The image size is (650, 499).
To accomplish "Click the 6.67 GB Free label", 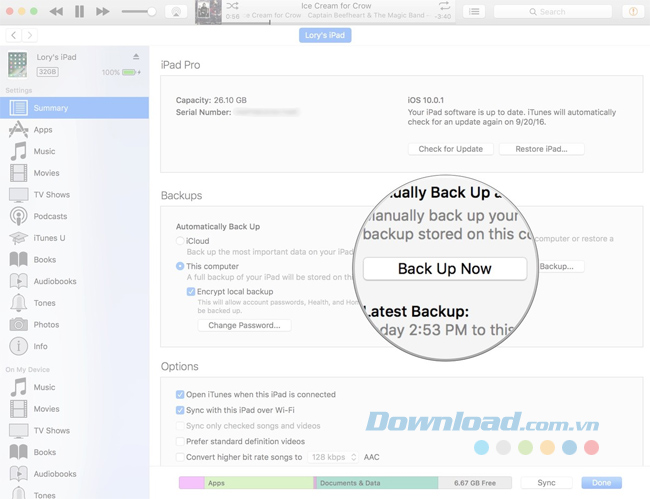I will (x=475, y=483).
